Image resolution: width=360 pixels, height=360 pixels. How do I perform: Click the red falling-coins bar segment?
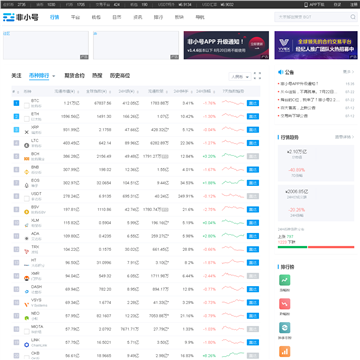[x=331, y=247]
